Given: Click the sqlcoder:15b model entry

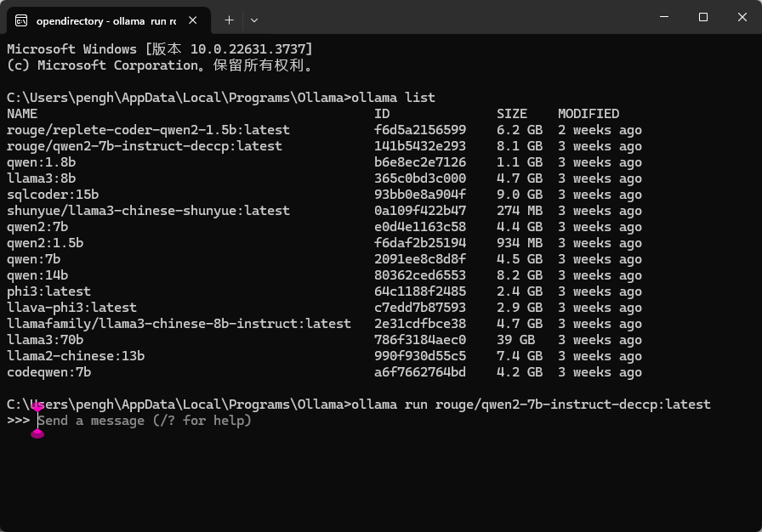Looking at the screenshot, I should 53,195.
